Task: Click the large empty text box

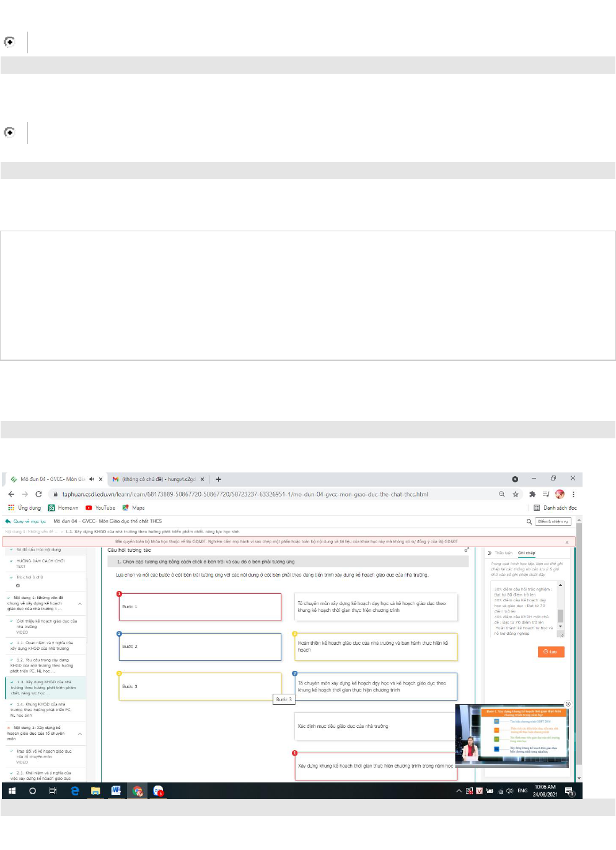Action: pos(307,295)
